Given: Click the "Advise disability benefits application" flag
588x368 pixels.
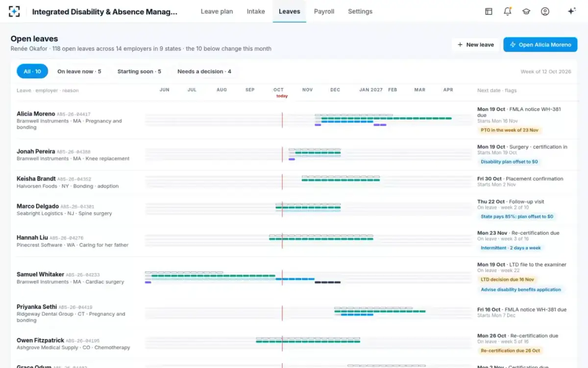Looking at the screenshot, I should pos(521,289).
